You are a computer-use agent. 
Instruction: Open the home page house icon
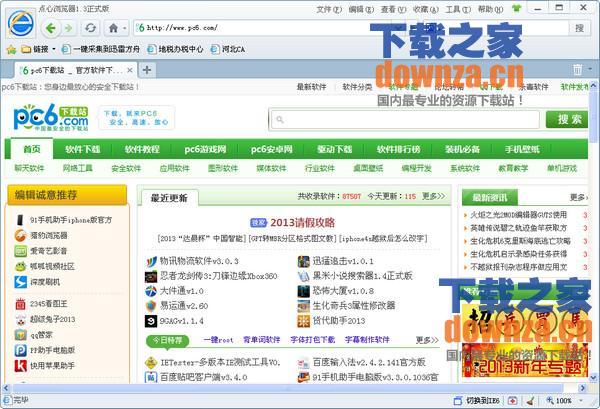(113, 28)
